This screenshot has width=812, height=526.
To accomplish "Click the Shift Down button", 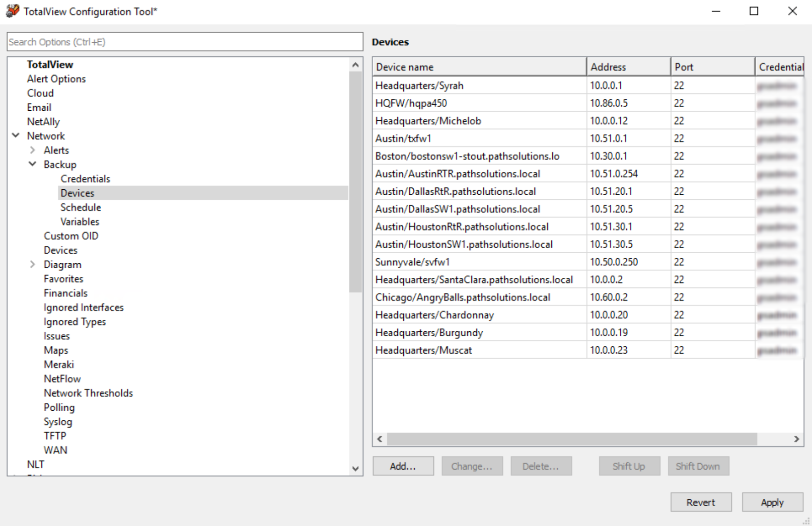I will pos(698,466).
